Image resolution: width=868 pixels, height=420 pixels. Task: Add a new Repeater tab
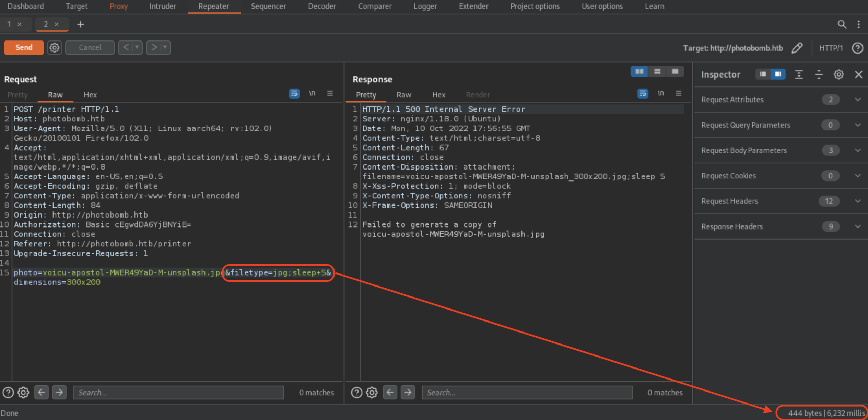click(x=80, y=24)
